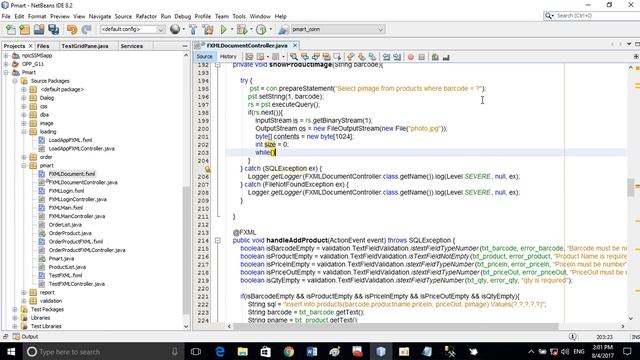
Task: Click the Comment icon next to Uncomment
Action: [x=446, y=57]
